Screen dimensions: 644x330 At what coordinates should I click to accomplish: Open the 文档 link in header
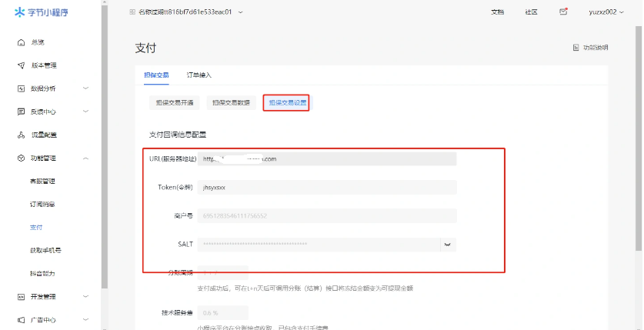[x=497, y=12]
